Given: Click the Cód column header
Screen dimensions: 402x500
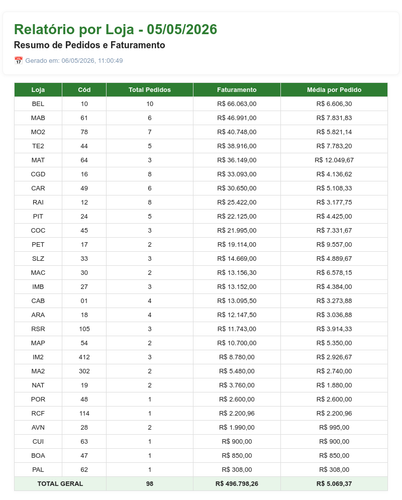Looking at the screenshot, I should 84,90.
